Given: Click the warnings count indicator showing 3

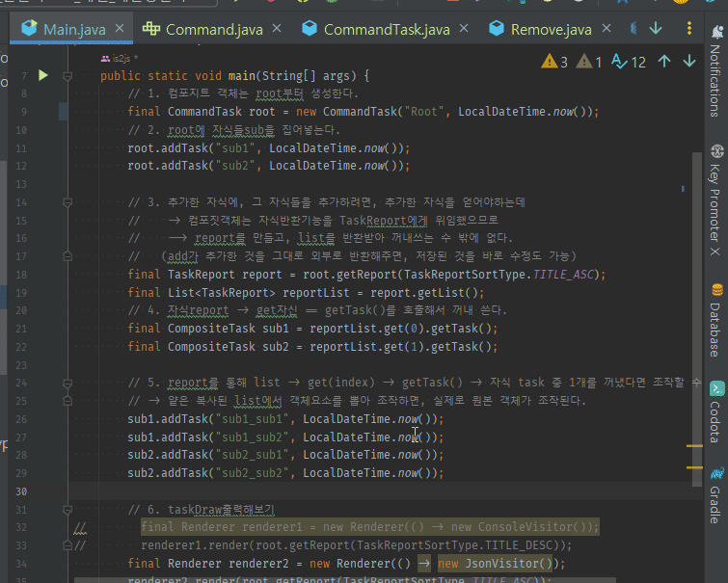Looking at the screenshot, I should (x=554, y=62).
